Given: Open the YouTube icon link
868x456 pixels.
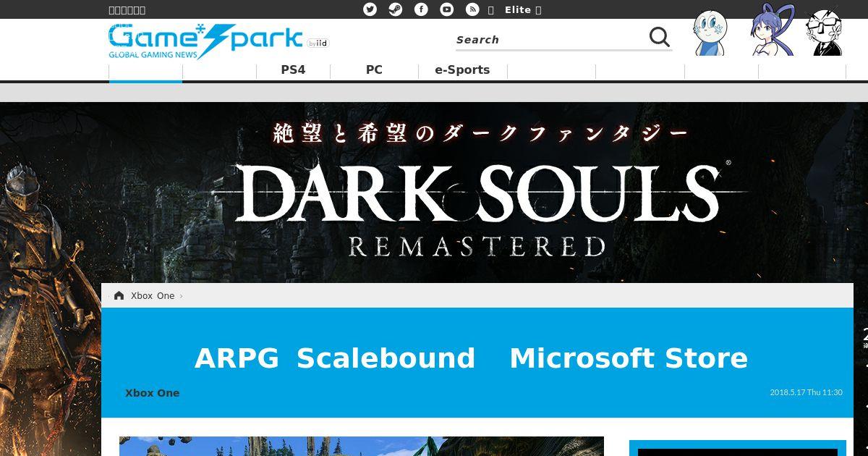Looking at the screenshot, I should coord(447,9).
